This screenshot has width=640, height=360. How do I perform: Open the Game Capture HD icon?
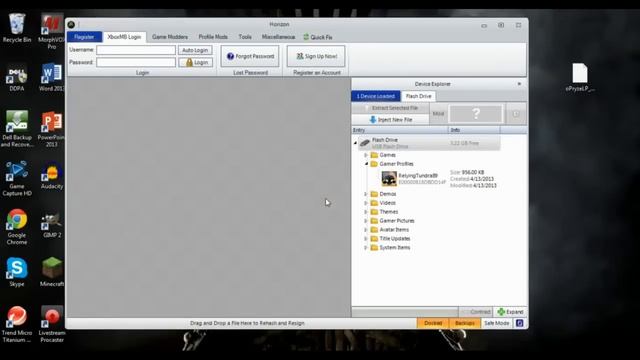pos(17,178)
